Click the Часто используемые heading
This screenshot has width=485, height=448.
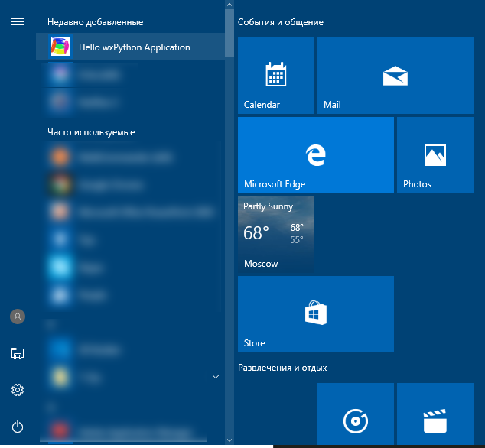click(91, 132)
